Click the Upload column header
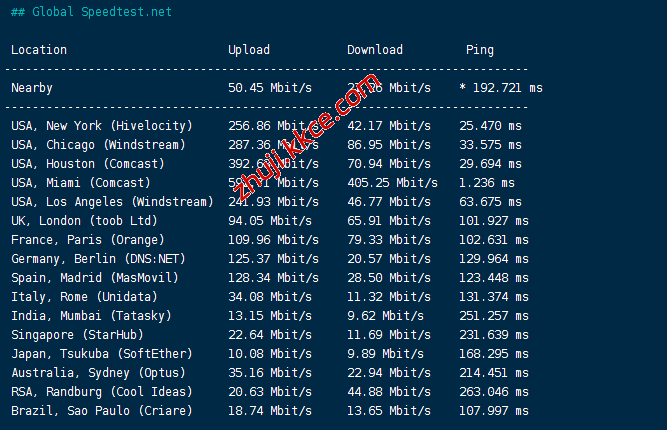This screenshot has height=430, width=667. point(249,50)
